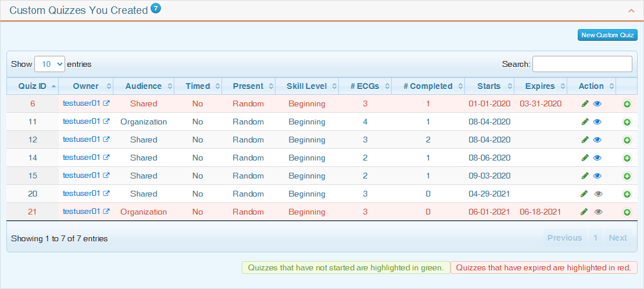
Task: Click the green plus icon for quiz 21
Action: click(627, 212)
